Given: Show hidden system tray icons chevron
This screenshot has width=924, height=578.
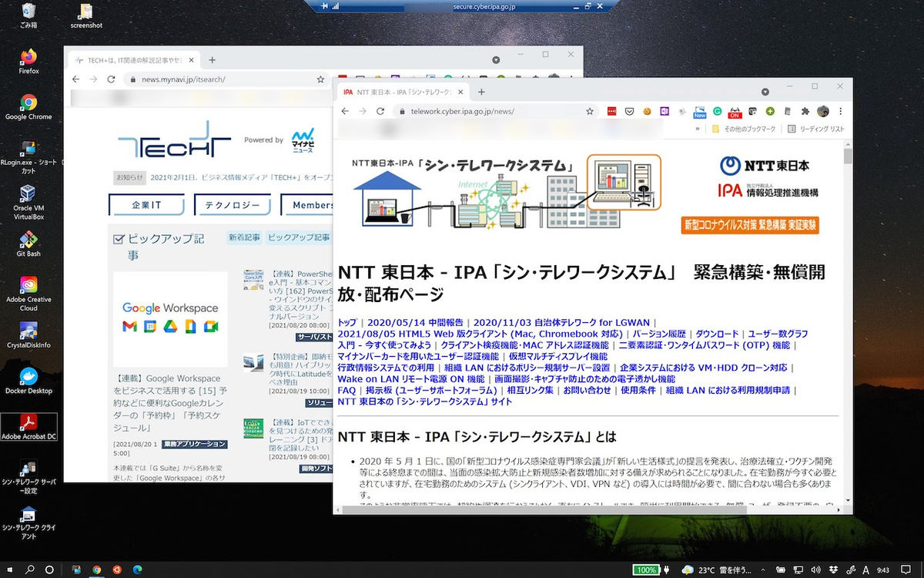Looking at the screenshot, I should point(762,570).
